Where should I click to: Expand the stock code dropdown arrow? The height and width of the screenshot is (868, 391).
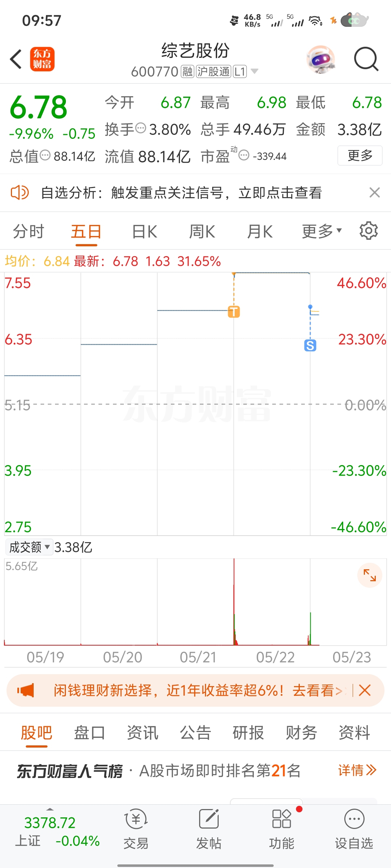click(x=255, y=71)
